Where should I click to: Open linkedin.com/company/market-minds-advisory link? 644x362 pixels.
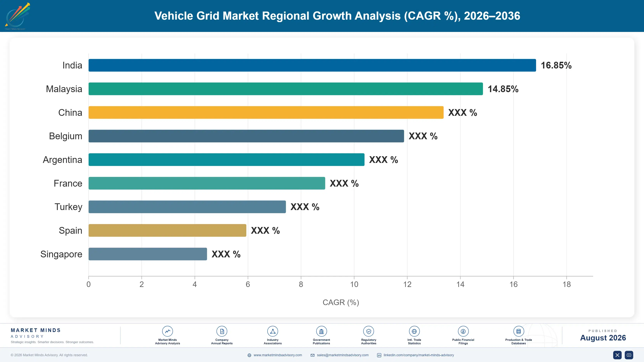tap(419, 355)
